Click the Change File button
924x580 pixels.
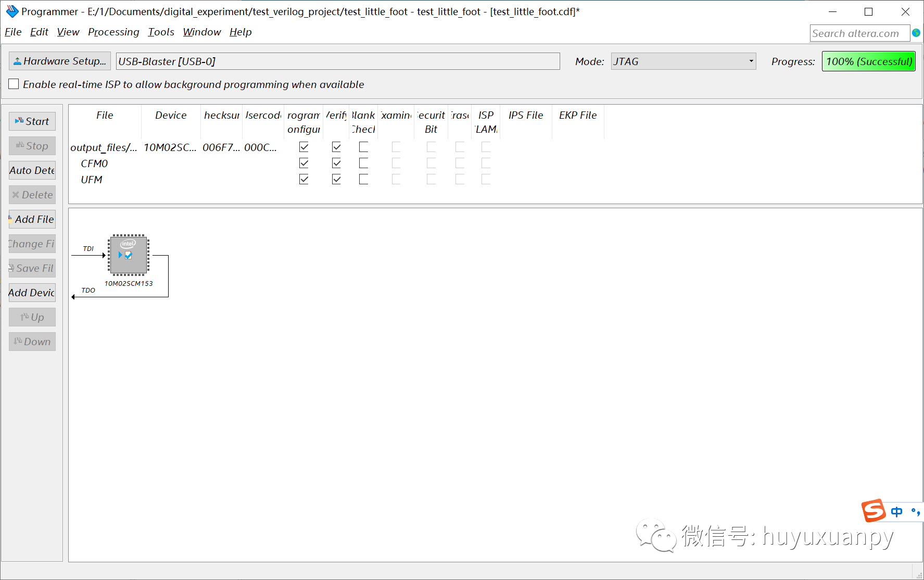coord(32,244)
